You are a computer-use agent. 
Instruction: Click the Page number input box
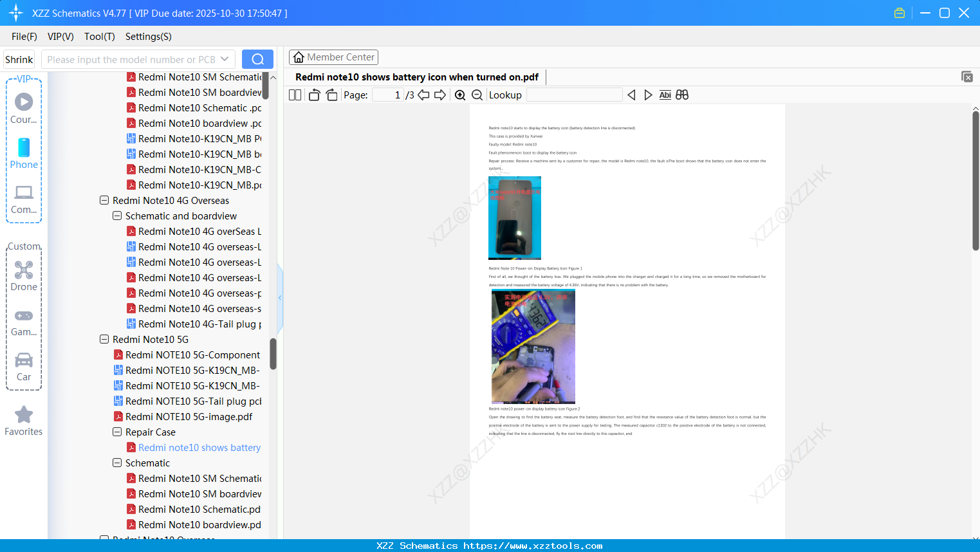(x=387, y=95)
